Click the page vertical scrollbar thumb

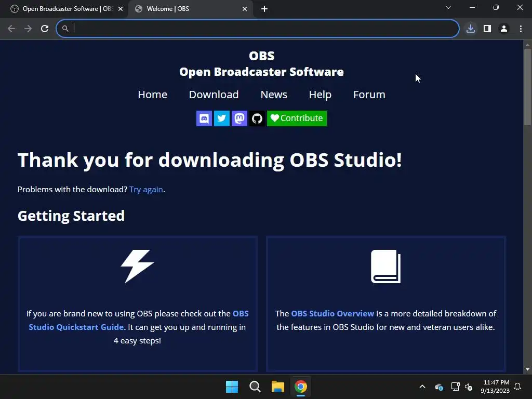point(527,87)
